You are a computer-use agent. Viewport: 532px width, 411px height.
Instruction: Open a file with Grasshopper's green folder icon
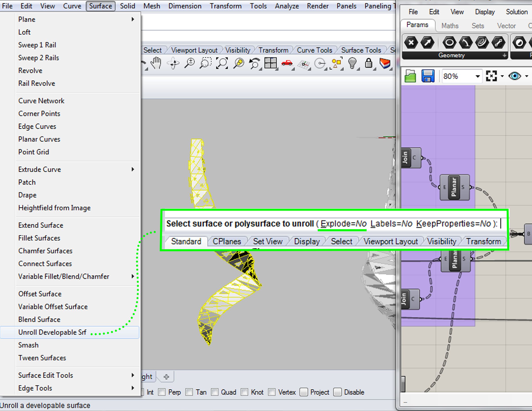point(411,76)
